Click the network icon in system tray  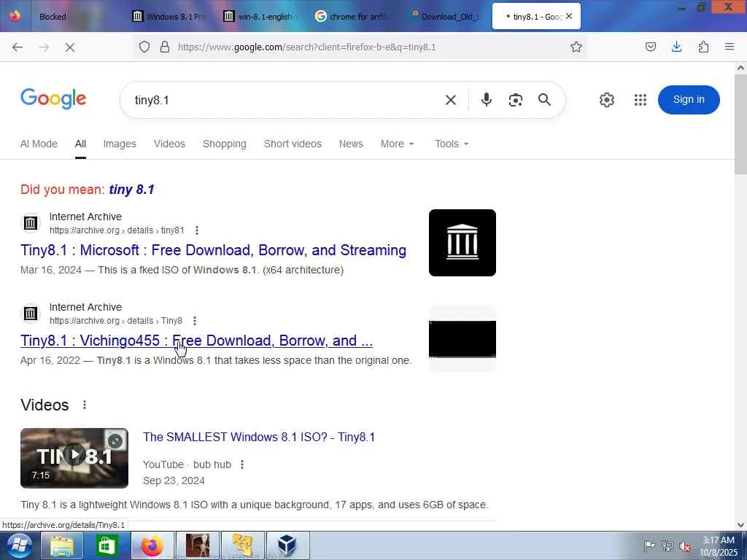pyautogui.click(x=667, y=546)
